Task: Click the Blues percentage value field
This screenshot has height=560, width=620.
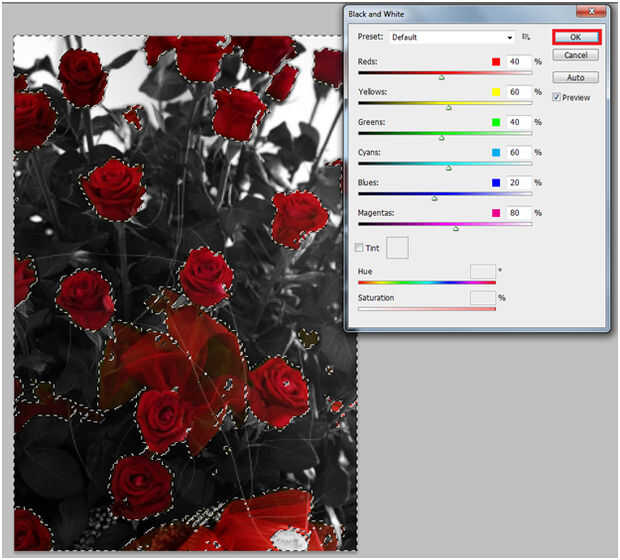Action: 517,183
